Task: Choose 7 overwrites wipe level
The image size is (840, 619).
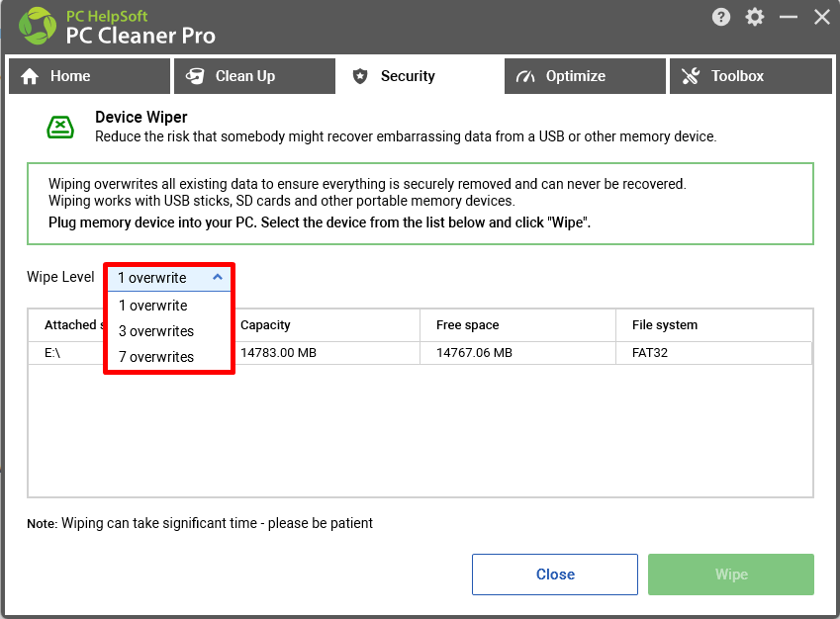Action: pos(169,357)
